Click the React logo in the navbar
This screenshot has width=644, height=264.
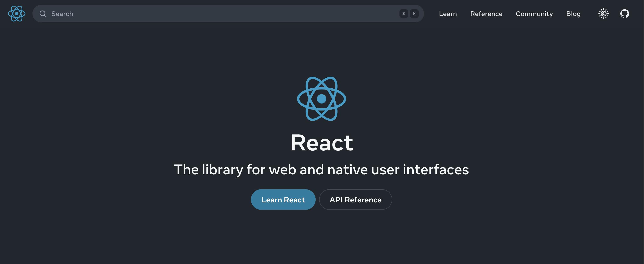pyautogui.click(x=16, y=14)
